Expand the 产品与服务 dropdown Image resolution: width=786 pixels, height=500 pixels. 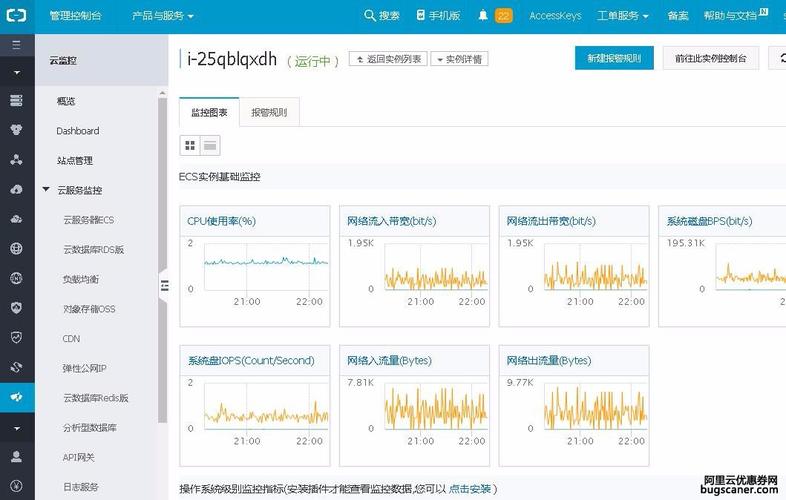(x=162, y=16)
